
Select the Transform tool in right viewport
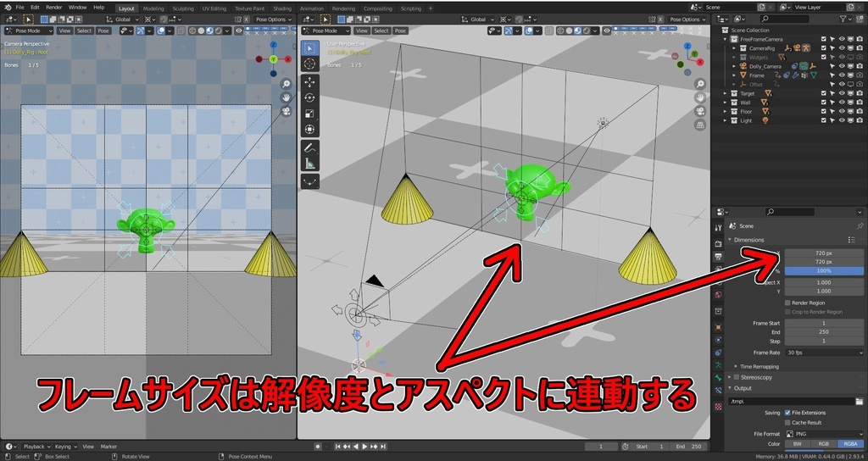point(309,130)
